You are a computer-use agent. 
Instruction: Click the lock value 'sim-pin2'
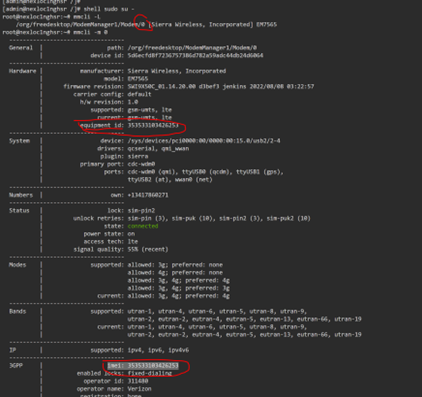pyautogui.click(x=141, y=211)
